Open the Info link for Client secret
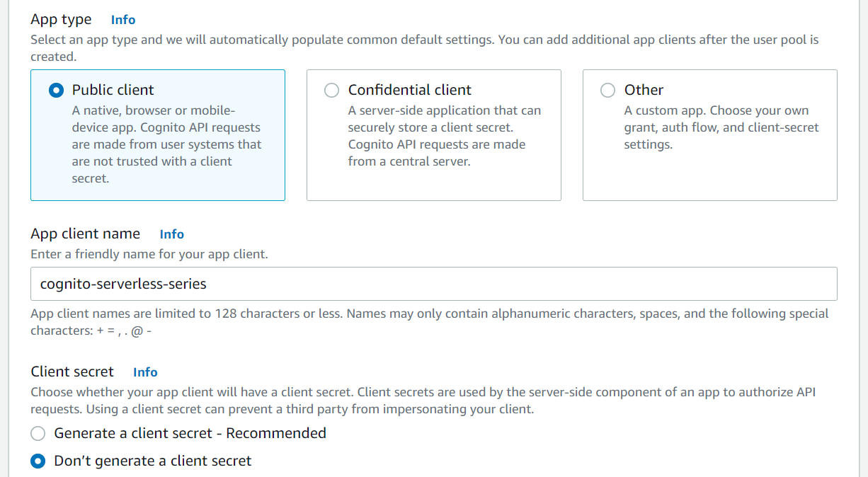This screenshot has width=868, height=477. 145,372
